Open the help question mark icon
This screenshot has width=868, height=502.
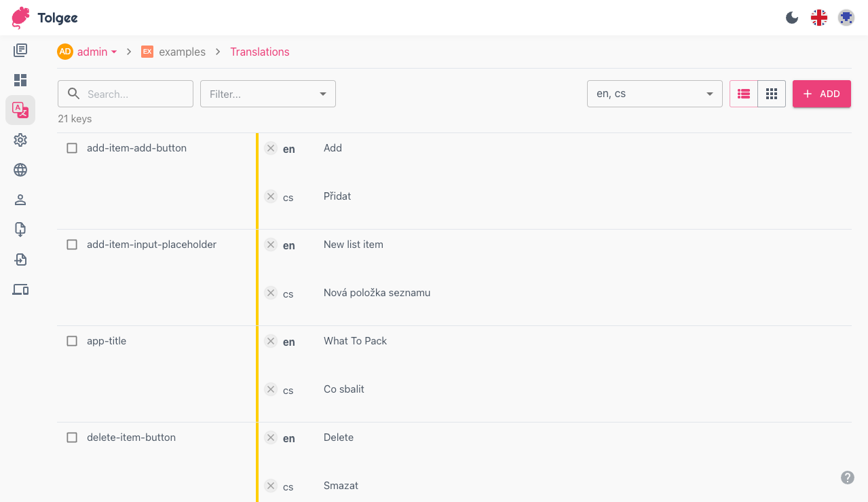pyautogui.click(x=848, y=478)
